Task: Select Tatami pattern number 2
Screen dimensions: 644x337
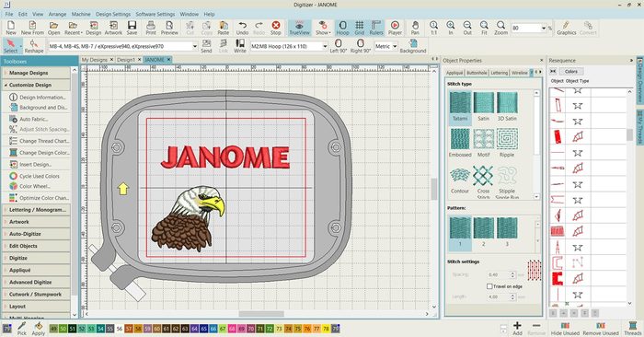Action: click(x=483, y=232)
